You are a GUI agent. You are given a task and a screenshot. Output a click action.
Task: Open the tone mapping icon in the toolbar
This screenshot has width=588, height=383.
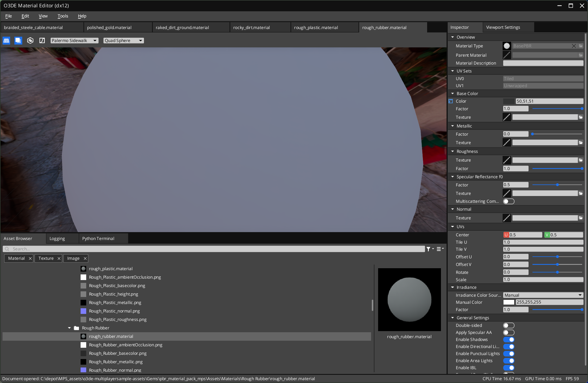42,40
